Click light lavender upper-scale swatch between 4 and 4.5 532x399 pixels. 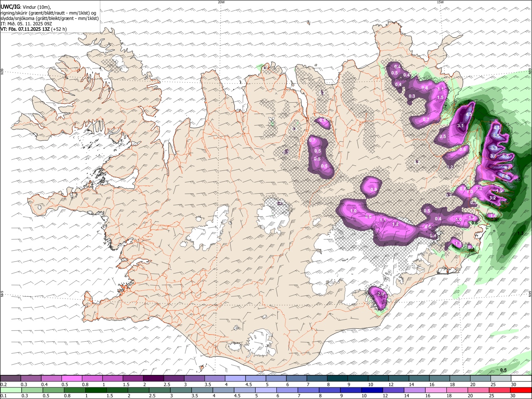pyautogui.click(x=235, y=379)
